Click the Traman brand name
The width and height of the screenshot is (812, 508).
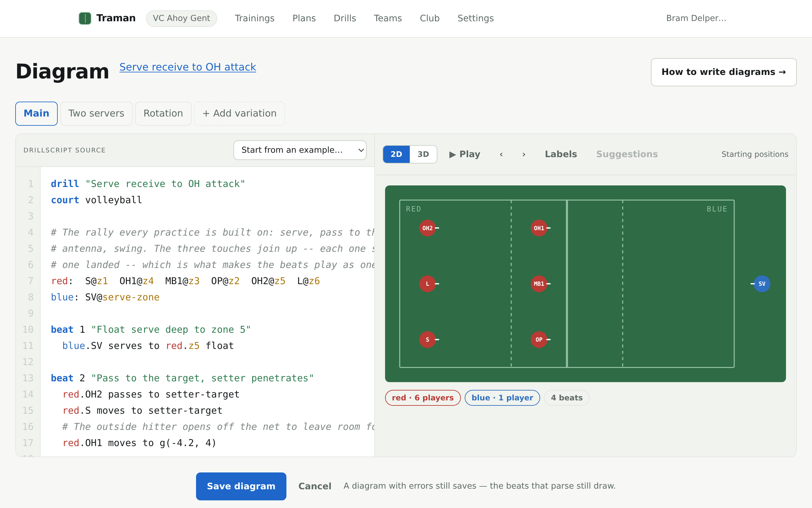click(x=116, y=18)
